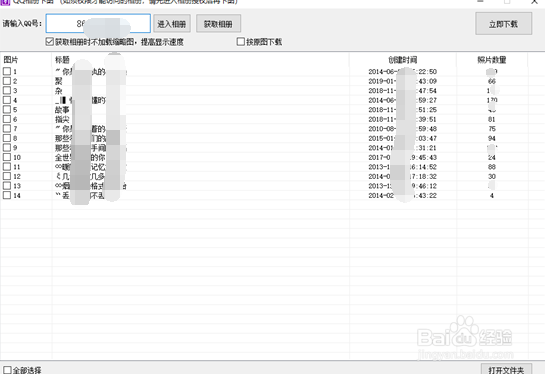Tick the checkbox of row 12
Viewport: 545px width, 374px height.
(7, 176)
